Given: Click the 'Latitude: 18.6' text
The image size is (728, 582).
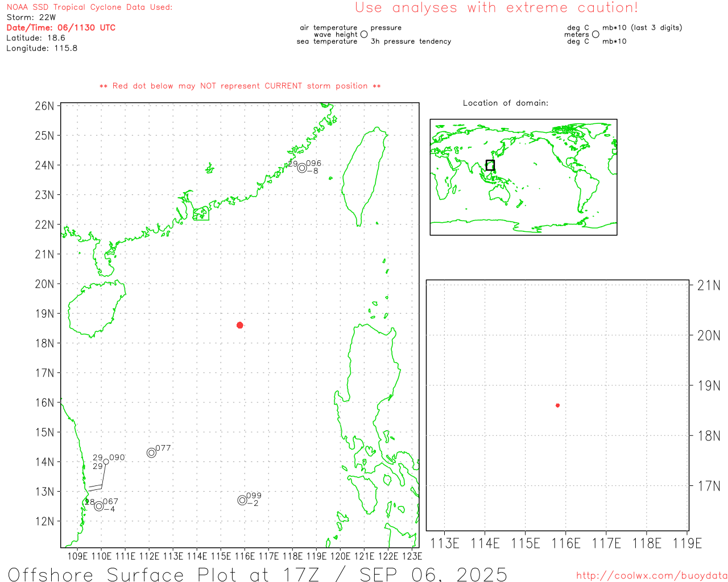Looking at the screenshot, I should (x=36, y=38).
